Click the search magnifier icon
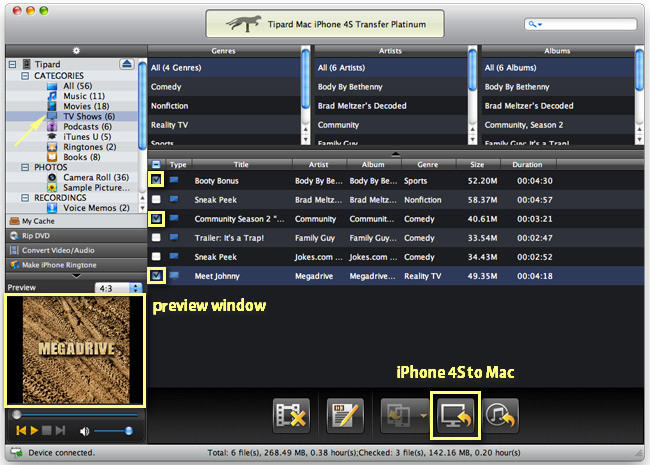The height and width of the screenshot is (465, 650). 532,24
